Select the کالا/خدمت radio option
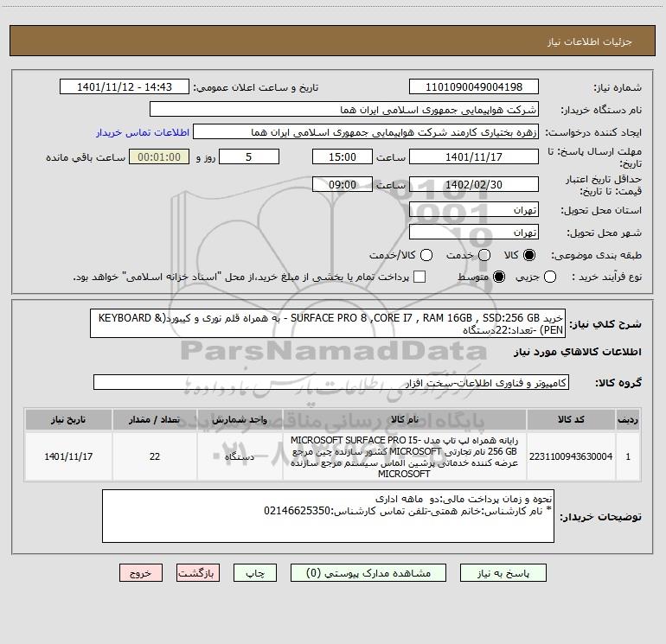 [426, 255]
